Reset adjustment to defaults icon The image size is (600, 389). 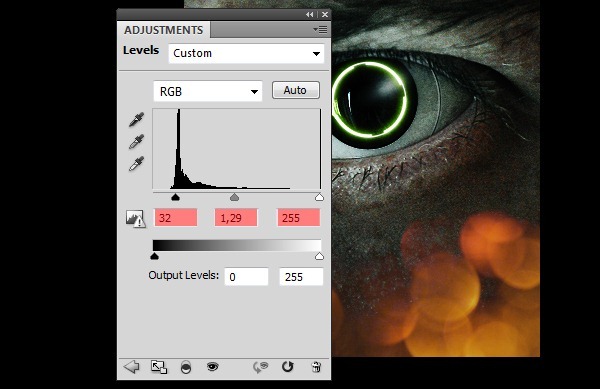287,366
